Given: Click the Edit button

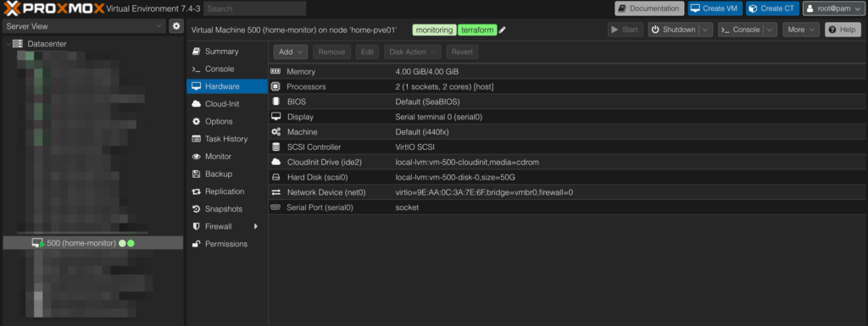Looking at the screenshot, I should pyautogui.click(x=367, y=52).
